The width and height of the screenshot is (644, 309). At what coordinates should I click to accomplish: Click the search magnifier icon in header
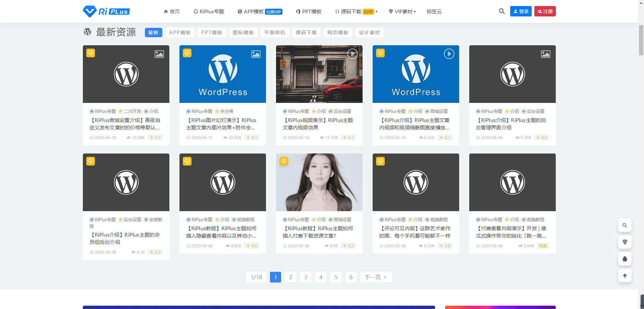tap(502, 11)
